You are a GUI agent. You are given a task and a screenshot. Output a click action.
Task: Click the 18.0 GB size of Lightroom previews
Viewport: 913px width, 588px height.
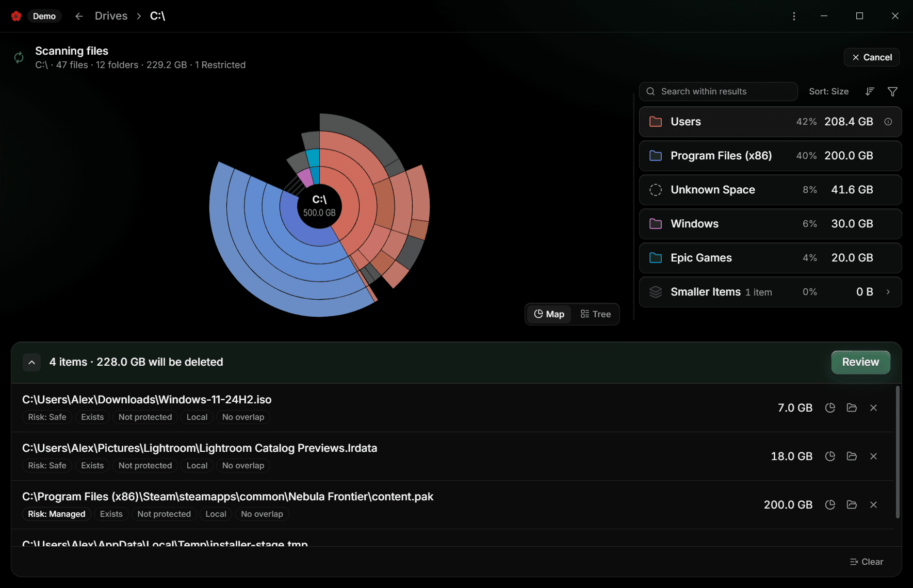[x=792, y=456]
